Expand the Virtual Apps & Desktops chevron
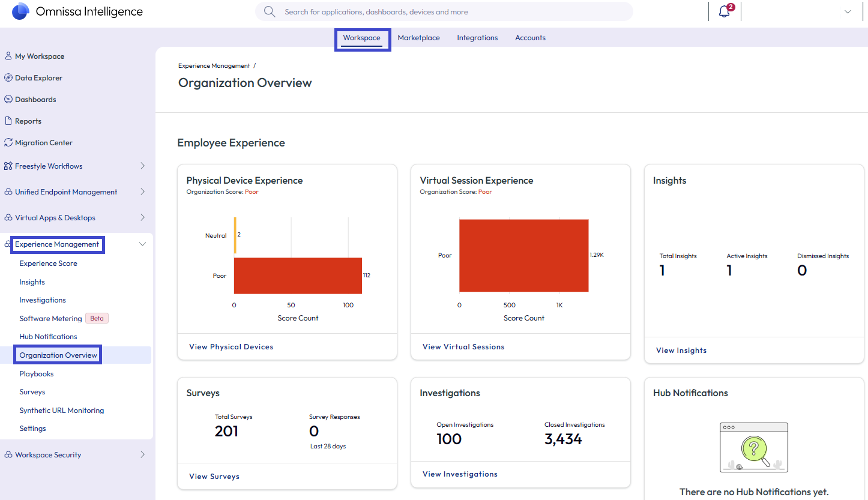This screenshot has width=868, height=500. click(142, 218)
